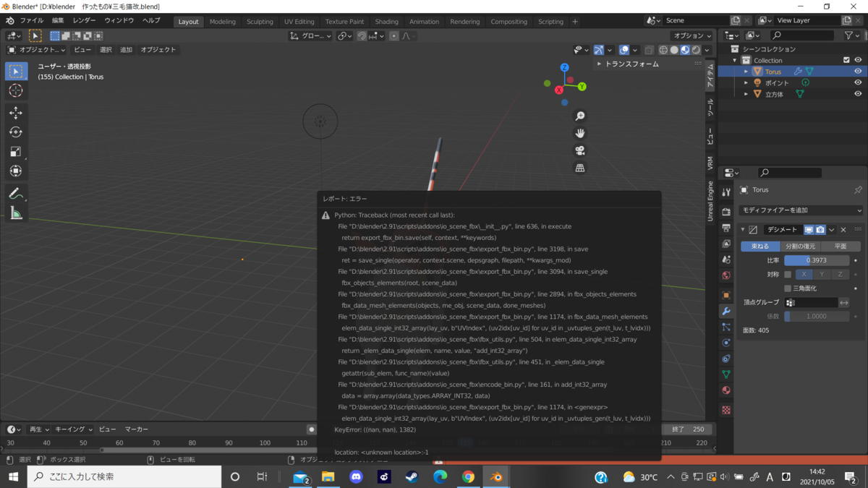Screen dimensions: 868x488
Task: Open the Modifier properties wrench tab
Action: tap(726, 311)
